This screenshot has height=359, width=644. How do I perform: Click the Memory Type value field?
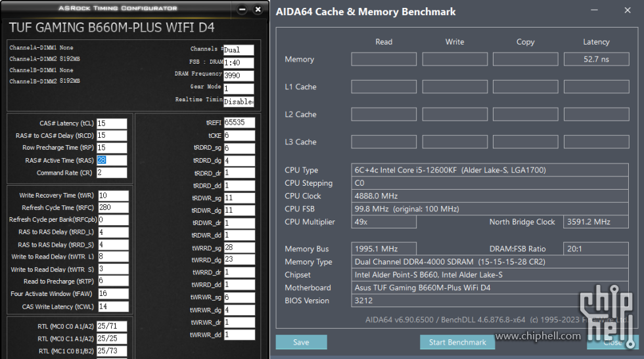pos(490,262)
